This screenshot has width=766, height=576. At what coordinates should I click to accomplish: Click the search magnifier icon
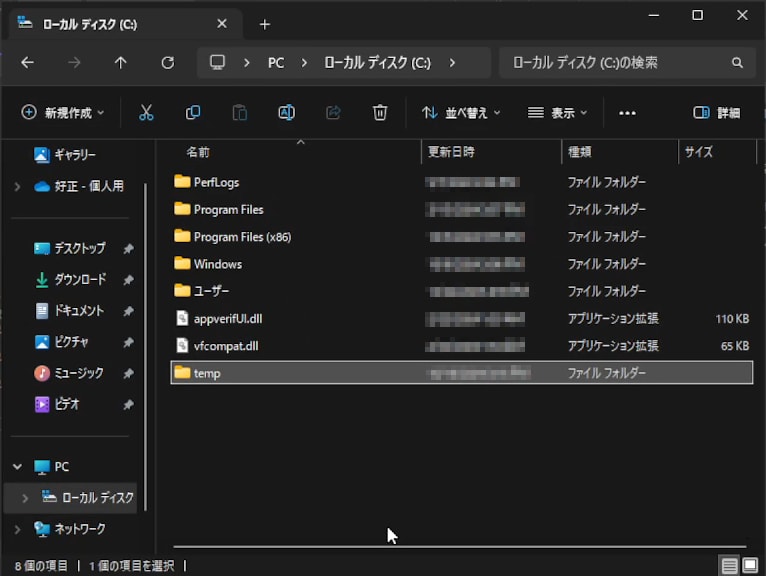[x=737, y=63]
